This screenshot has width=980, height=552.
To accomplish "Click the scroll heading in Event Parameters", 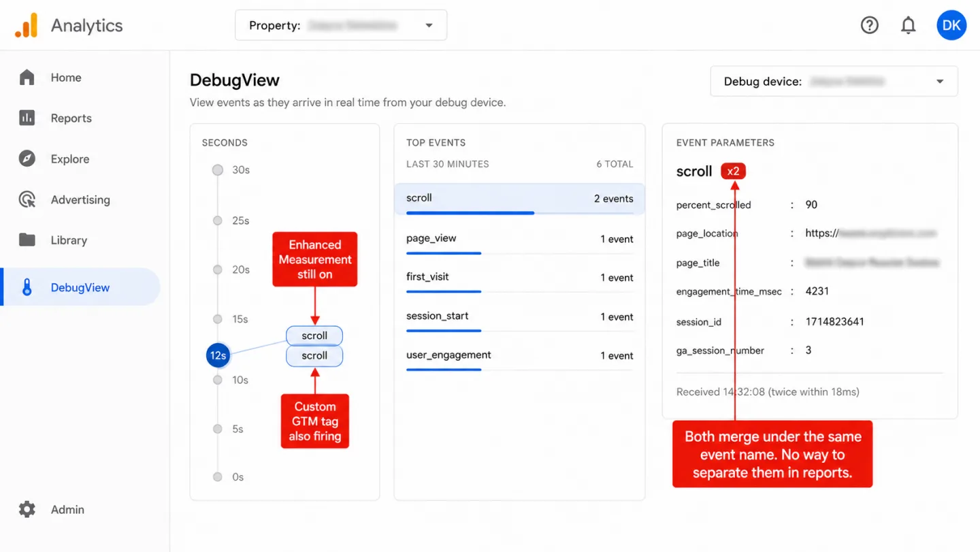I will [x=694, y=172].
